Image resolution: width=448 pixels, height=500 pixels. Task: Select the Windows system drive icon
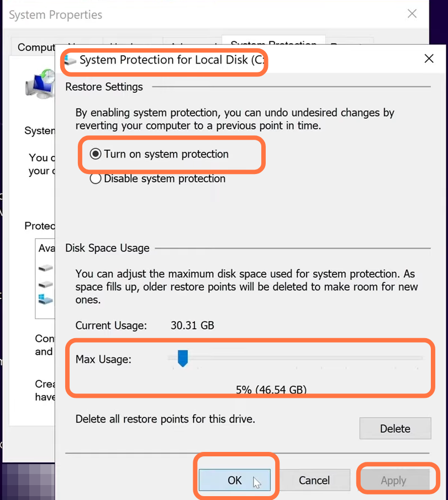click(x=46, y=299)
